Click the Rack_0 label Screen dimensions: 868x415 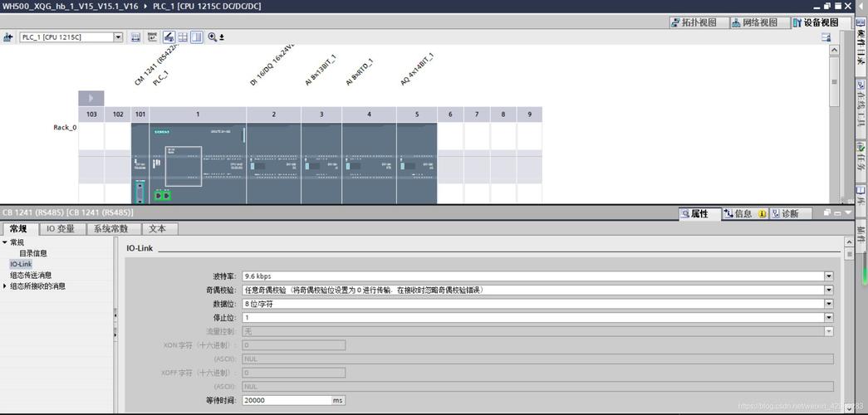click(x=65, y=127)
